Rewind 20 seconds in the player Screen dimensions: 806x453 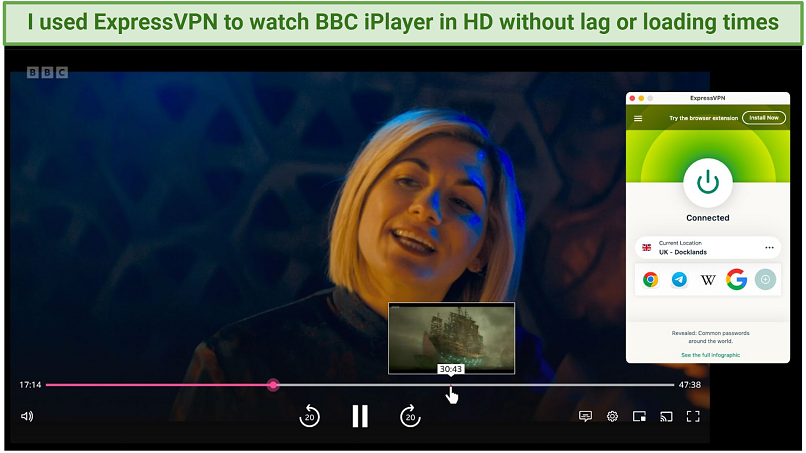click(x=309, y=416)
